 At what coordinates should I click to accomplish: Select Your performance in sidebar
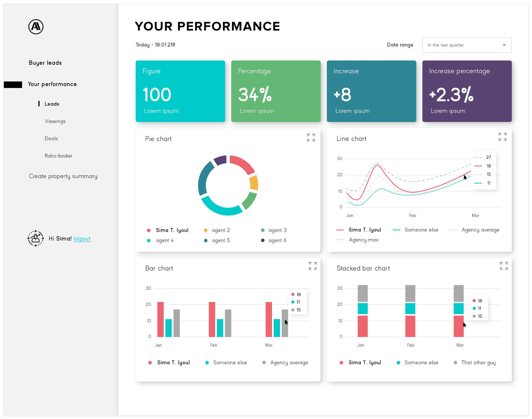[52, 84]
